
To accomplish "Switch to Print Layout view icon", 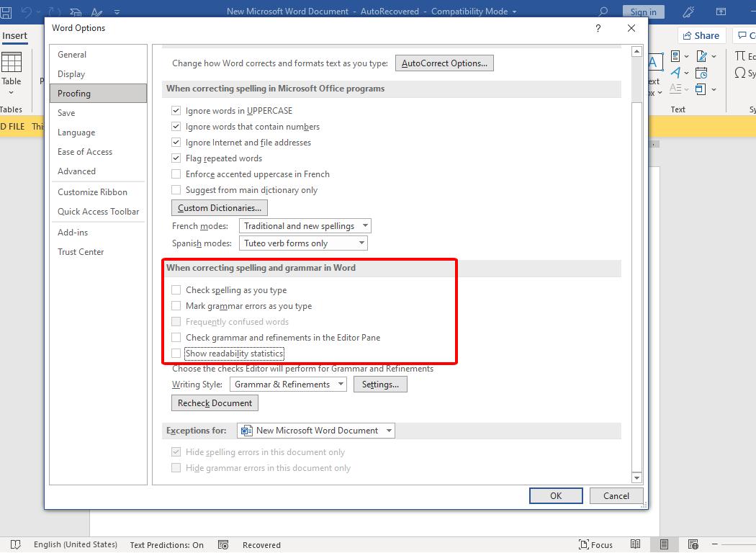I will point(664,545).
